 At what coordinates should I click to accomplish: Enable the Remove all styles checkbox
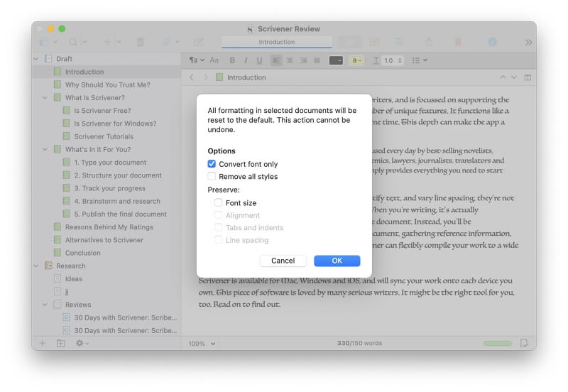(x=212, y=176)
